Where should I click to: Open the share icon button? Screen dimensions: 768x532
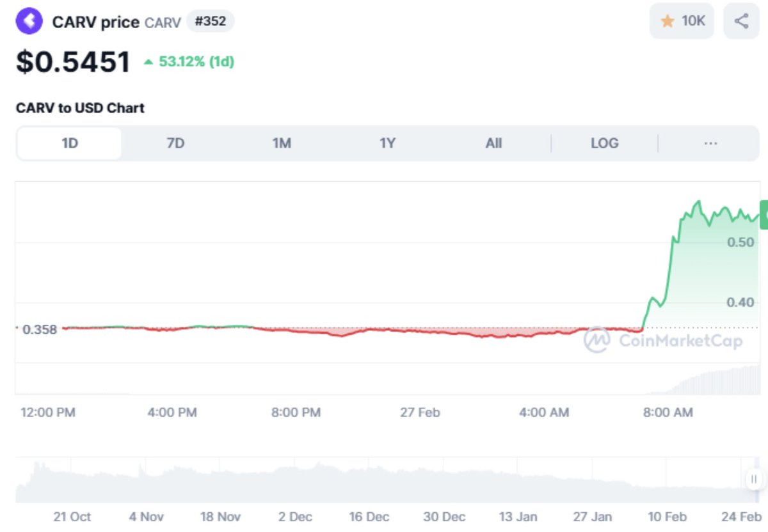[x=741, y=21]
